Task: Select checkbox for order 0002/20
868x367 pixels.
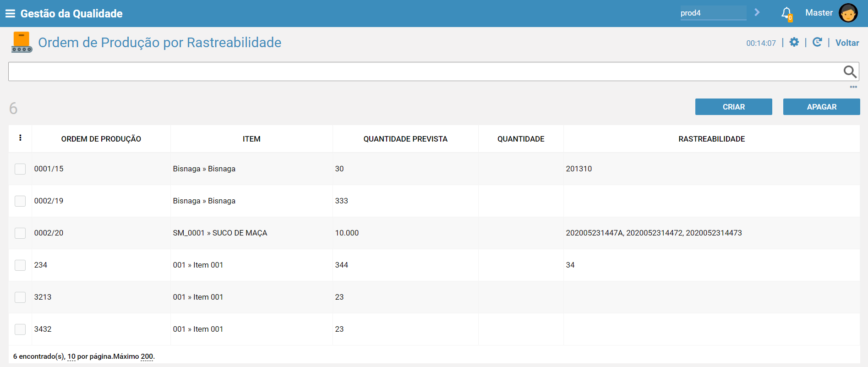Action: coord(20,233)
